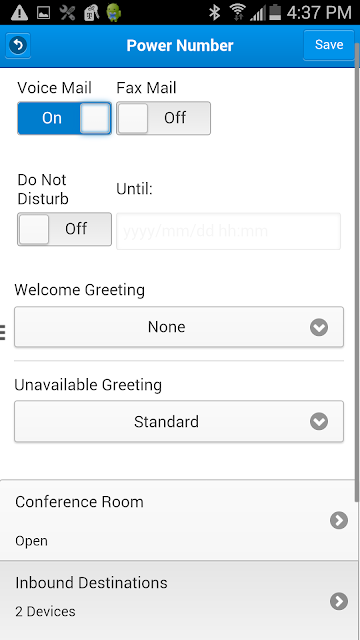Tap the Android debug notification icon
This screenshot has width=360, height=640.
pyautogui.click(x=113, y=12)
